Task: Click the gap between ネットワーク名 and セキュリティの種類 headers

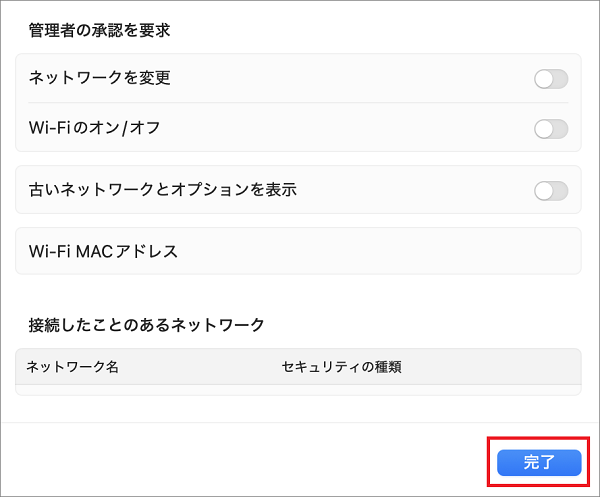Action: click(200, 367)
